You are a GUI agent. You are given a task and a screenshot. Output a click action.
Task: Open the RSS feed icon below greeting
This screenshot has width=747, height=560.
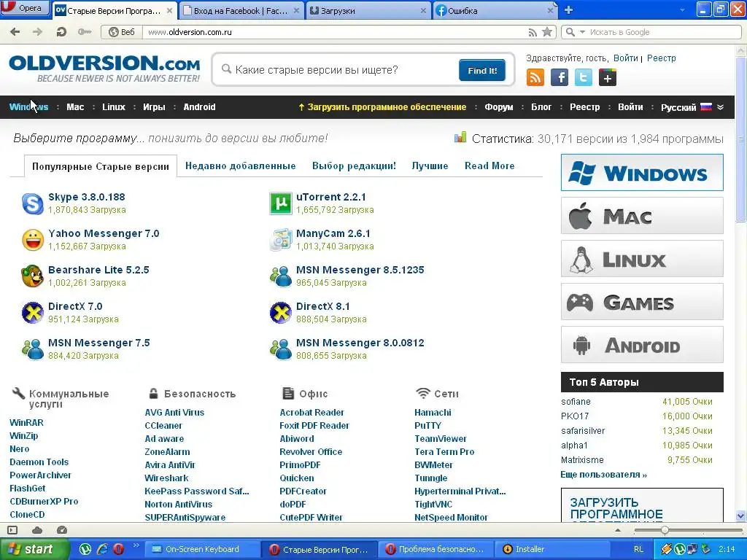pos(535,77)
